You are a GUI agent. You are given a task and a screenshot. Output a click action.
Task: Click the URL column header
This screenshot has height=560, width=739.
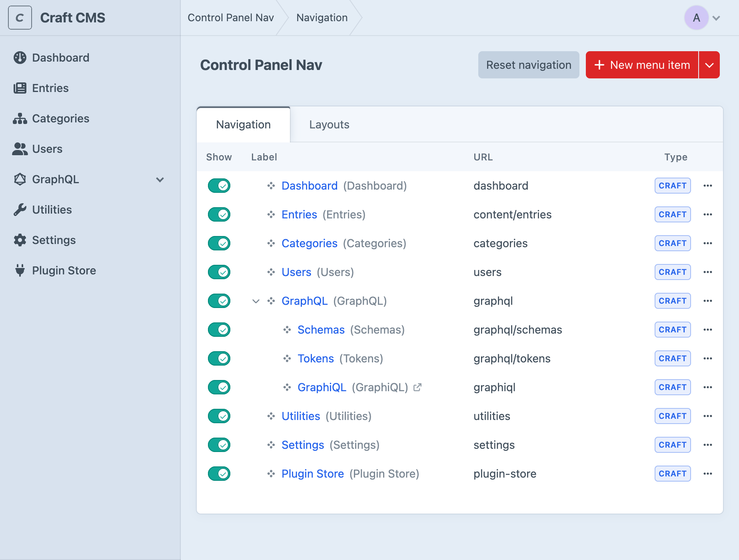coord(483,157)
